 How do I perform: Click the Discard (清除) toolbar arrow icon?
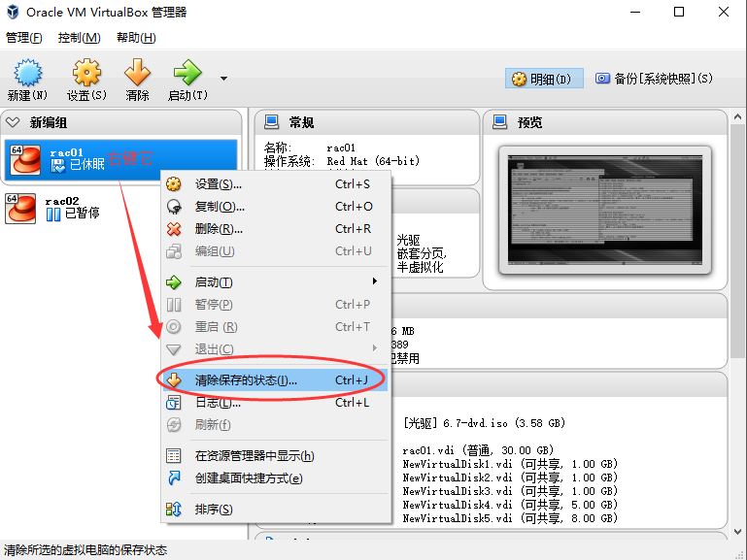point(137,73)
